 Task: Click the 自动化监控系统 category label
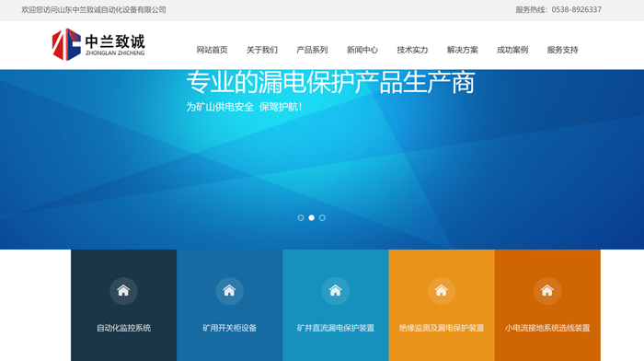123,328
